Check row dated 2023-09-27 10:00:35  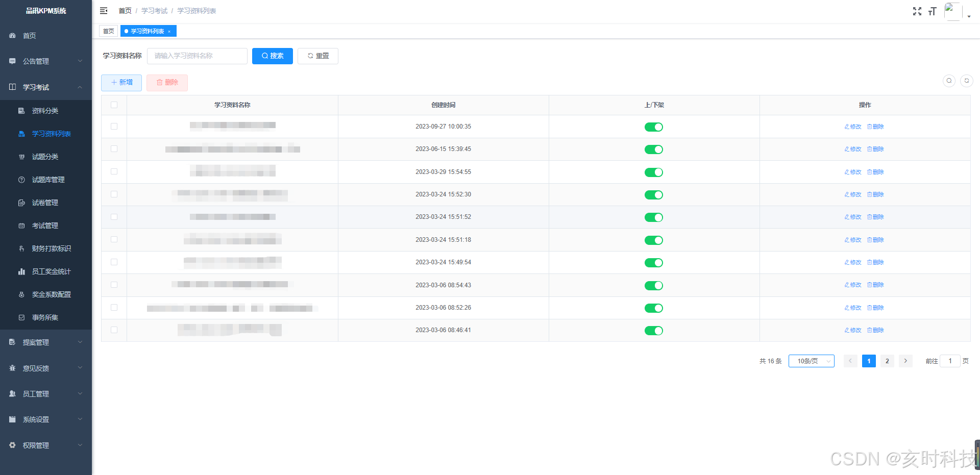point(114,127)
